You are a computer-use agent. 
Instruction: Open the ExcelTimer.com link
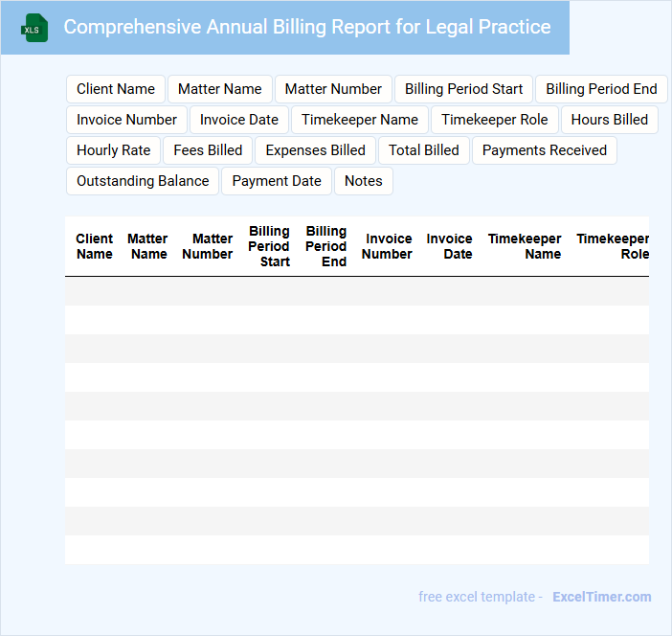[x=601, y=597]
